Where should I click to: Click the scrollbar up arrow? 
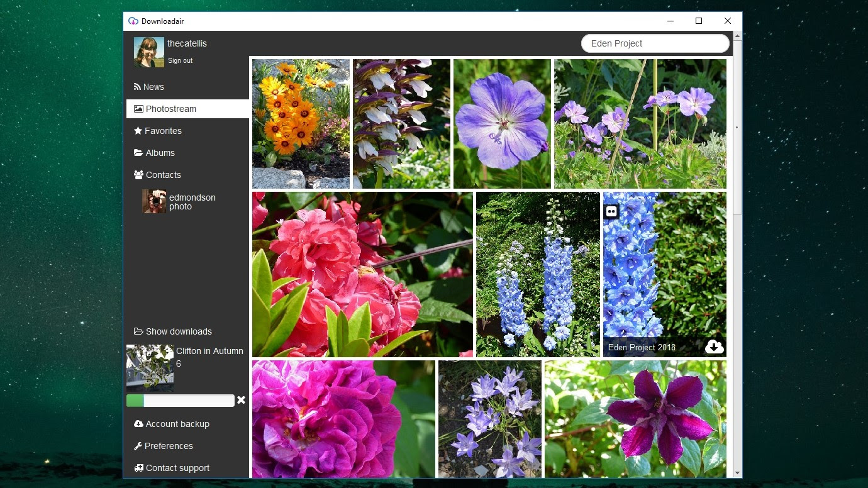coord(737,36)
